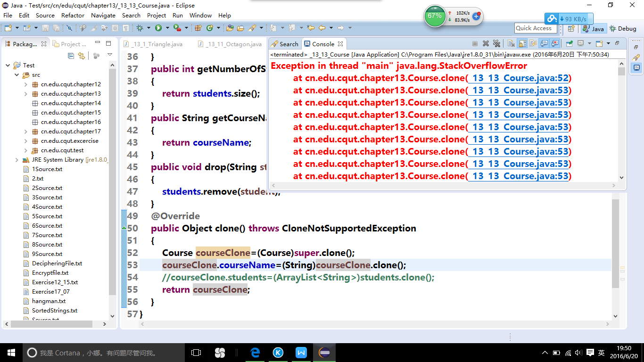The width and height of the screenshot is (644, 362).
Task: Click the Open Type toolbar icon
Action: pos(230,28)
